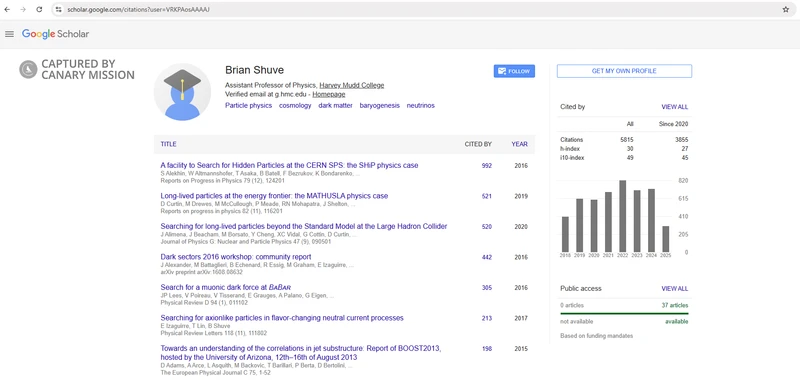
Task: Open the hamburger menu beside Google Scholar
Action: tap(9, 34)
